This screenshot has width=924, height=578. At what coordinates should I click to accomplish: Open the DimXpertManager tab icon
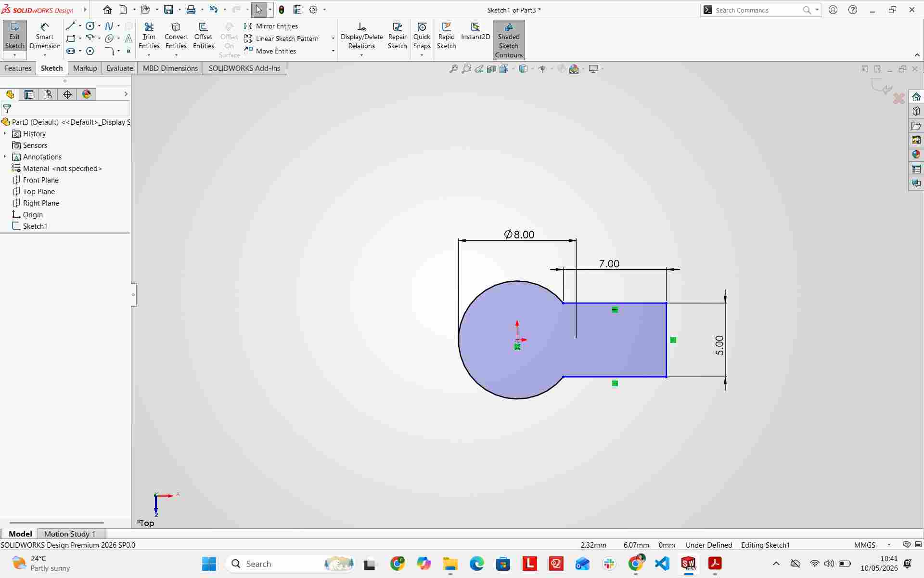click(67, 94)
